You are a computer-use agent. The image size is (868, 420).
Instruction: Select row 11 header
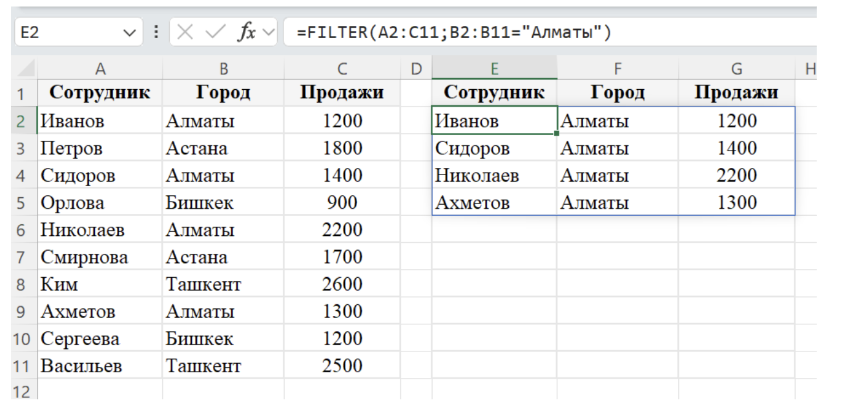coord(19,366)
